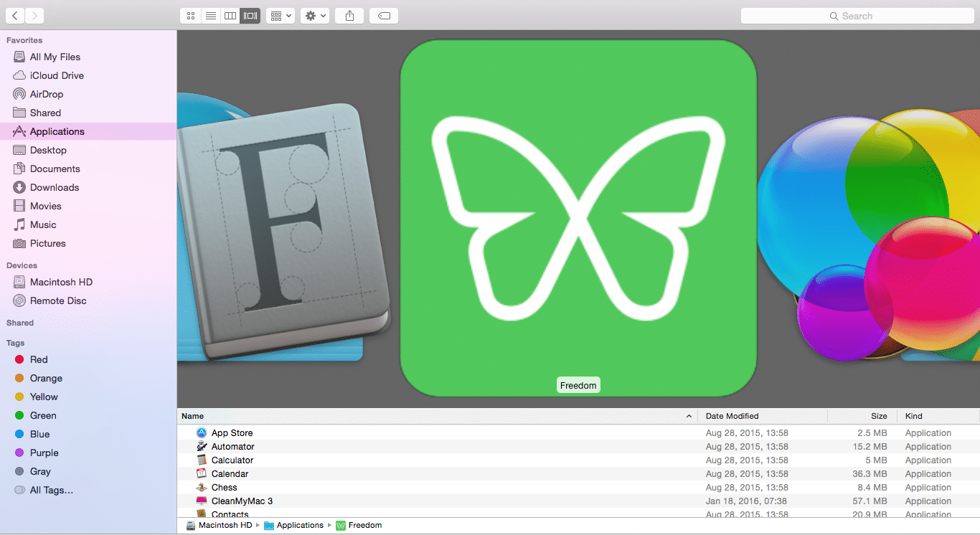Select Remote Disc under Devices
Viewport: 980px width, 535px height.
coord(88,300)
